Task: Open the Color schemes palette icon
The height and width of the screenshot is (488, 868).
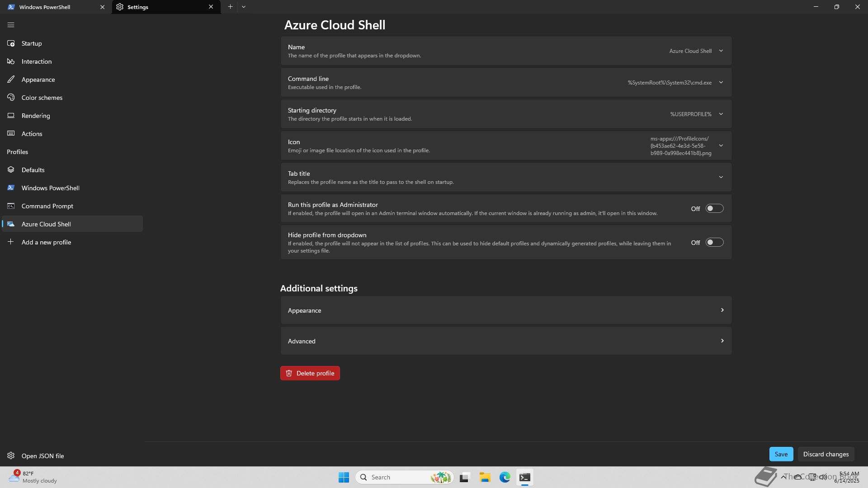Action: click(x=11, y=98)
